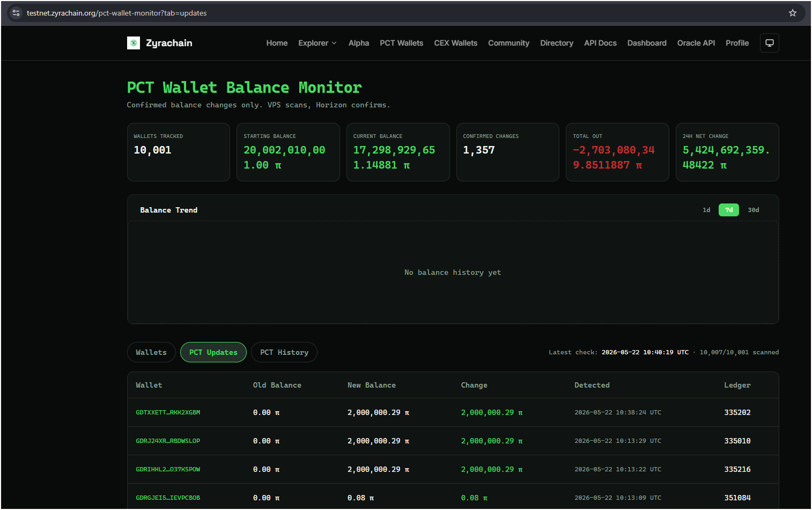The height and width of the screenshot is (510, 812).
Task: Click detected time 10:38:24 UTC
Action: [x=618, y=412]
